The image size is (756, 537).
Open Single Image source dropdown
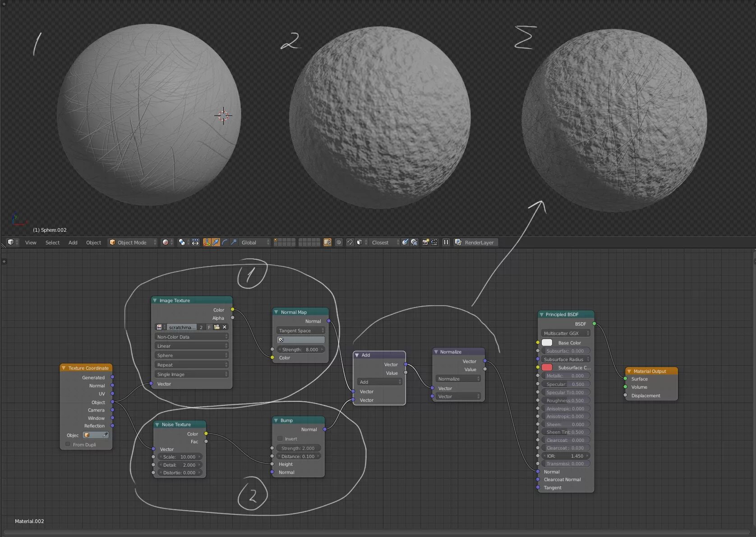click(192, 374)
